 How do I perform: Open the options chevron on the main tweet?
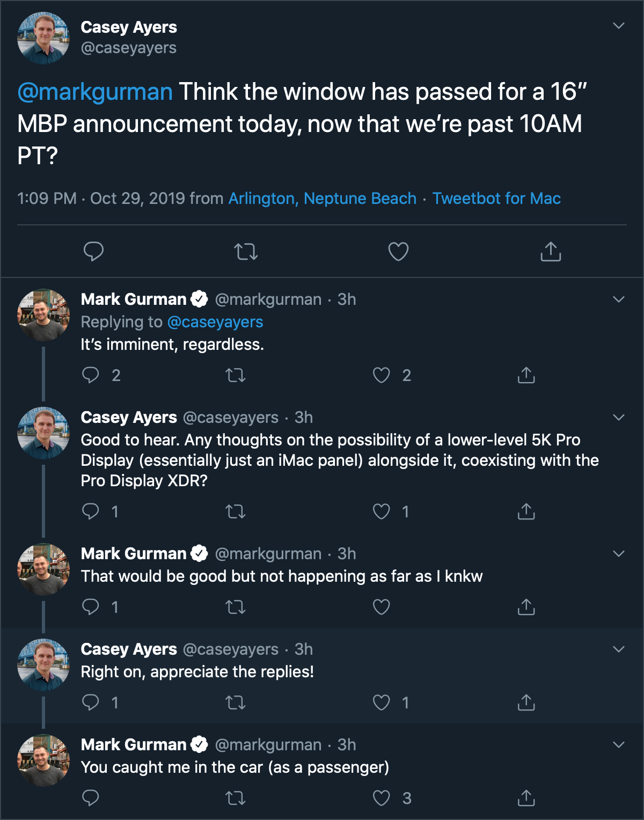pyautogui.click(x=619, y=26)
